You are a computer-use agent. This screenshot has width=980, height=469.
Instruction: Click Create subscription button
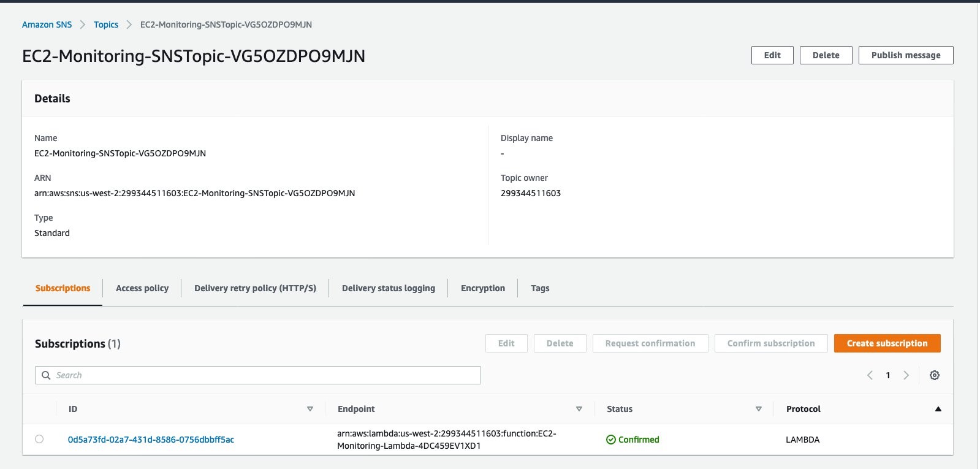887,343
